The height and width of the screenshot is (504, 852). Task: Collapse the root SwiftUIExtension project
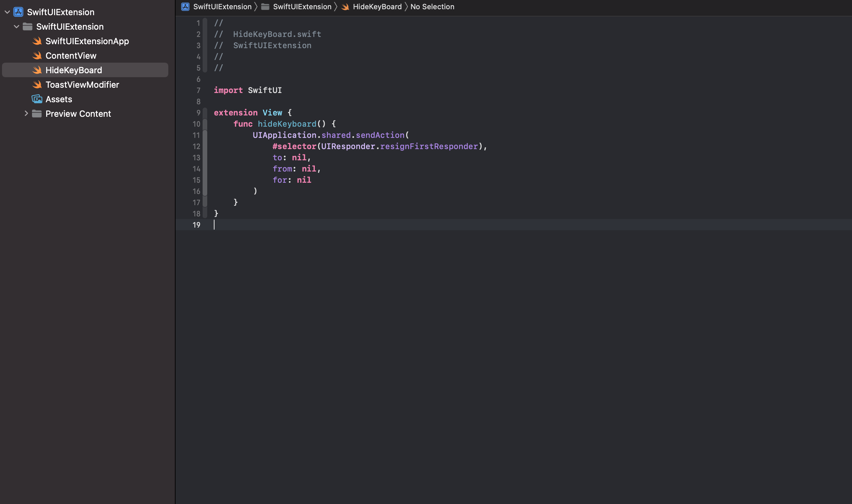coord(7,12)
